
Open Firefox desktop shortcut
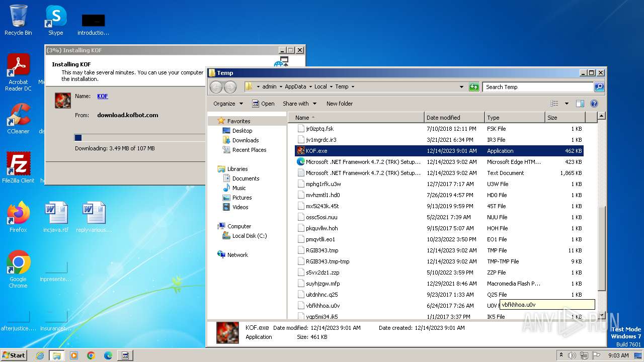pyautogui.click(x=18, y=217)
